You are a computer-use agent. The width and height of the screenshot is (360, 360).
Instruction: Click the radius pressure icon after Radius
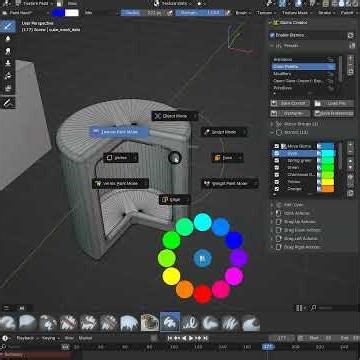[169, 13]
